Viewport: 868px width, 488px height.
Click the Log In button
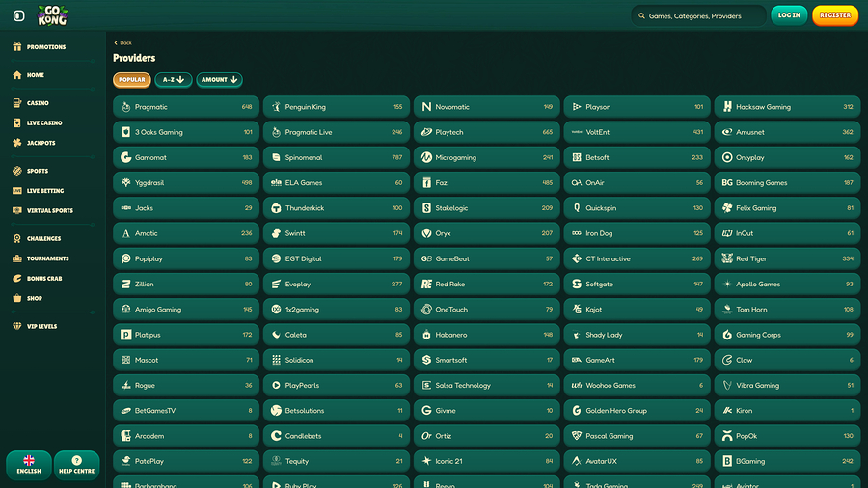click(789, 15)
